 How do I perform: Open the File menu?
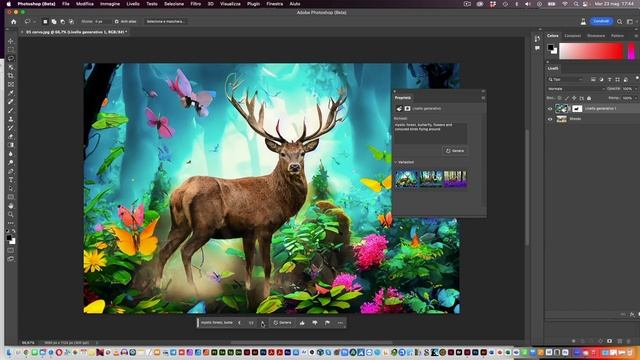66,4
